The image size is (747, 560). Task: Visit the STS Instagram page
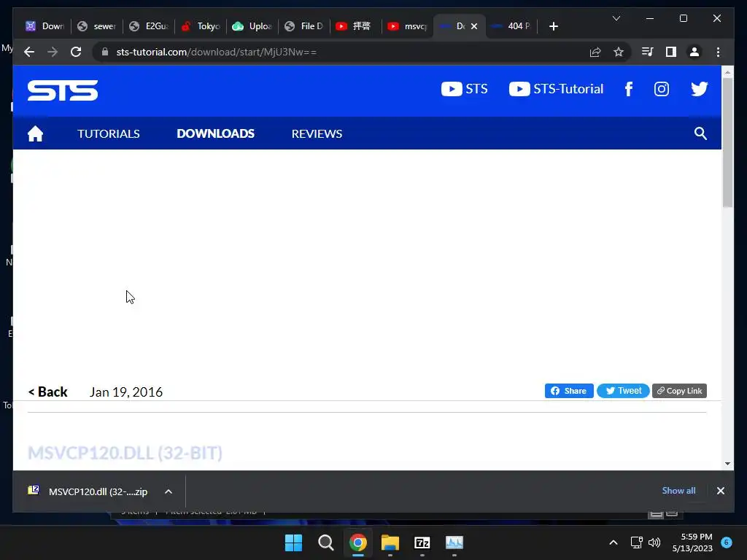pyautogui.click(x=661, y=89)
